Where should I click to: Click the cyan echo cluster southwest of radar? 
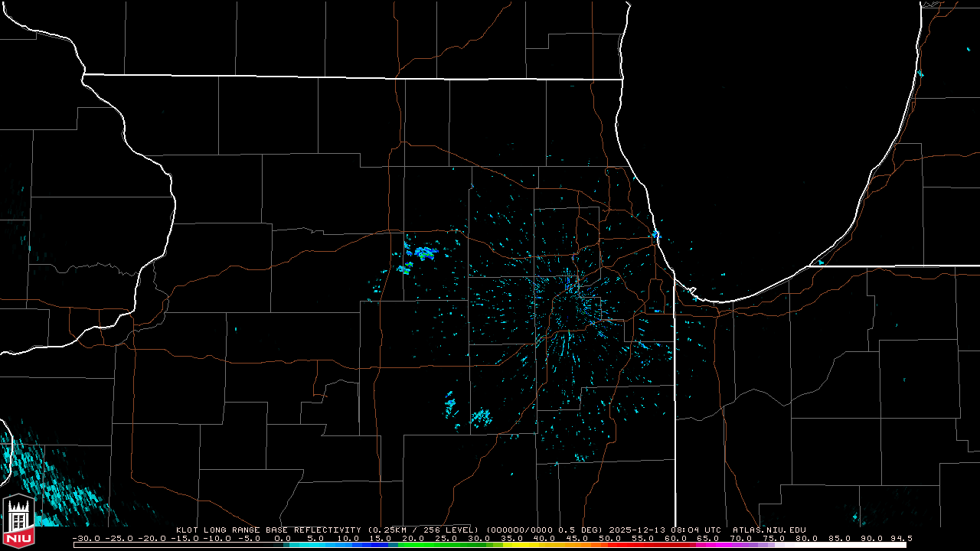coord(480,417)
